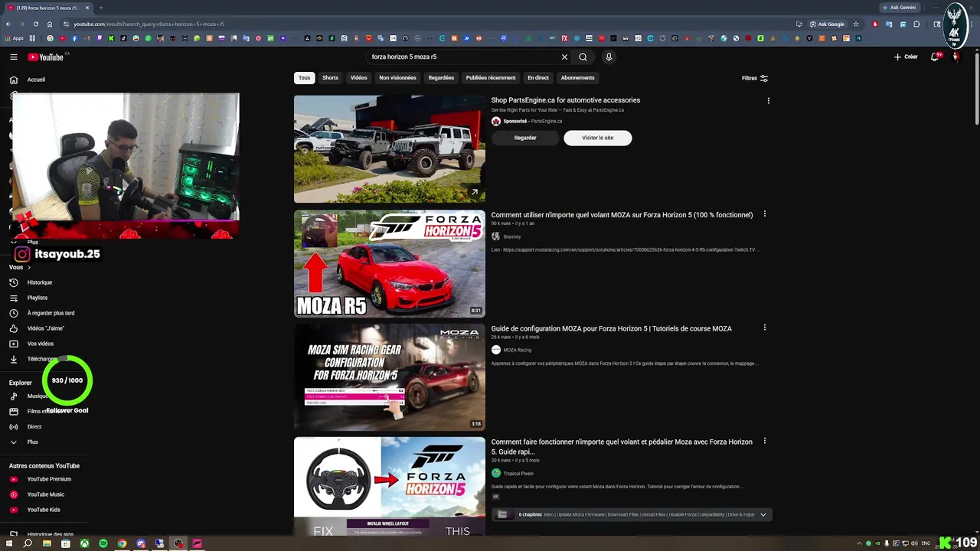Open Windows taskbar search
Screen dimensions: 980x551
(x=28, y=543)
